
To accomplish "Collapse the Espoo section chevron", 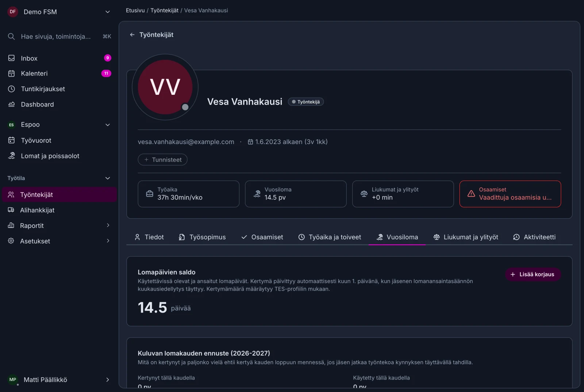I will [108, 125].
